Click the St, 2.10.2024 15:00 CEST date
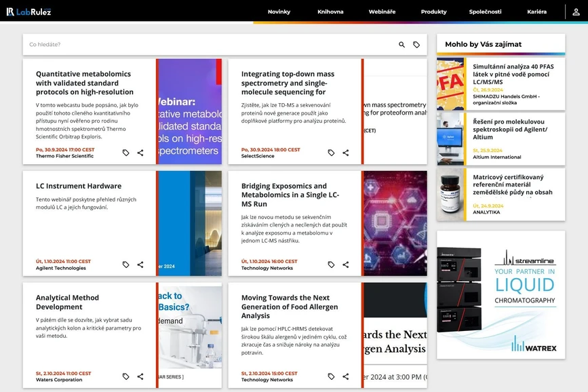The height and width of the screenshot is (392, 588). [269, 373]
